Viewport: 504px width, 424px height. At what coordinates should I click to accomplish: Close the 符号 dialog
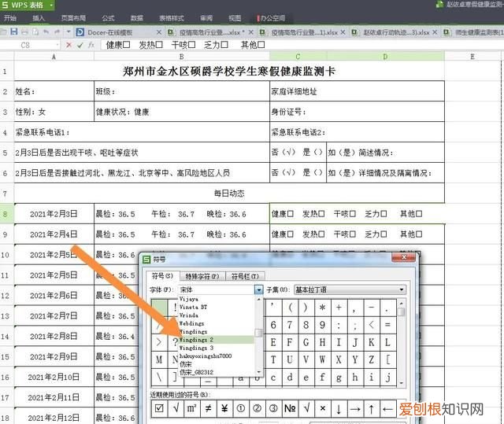pyautogui.click(x=404, y=256)
